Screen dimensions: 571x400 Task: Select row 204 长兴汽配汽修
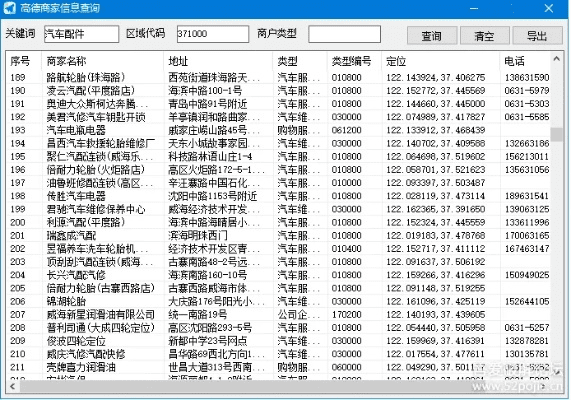click(279, 275)
